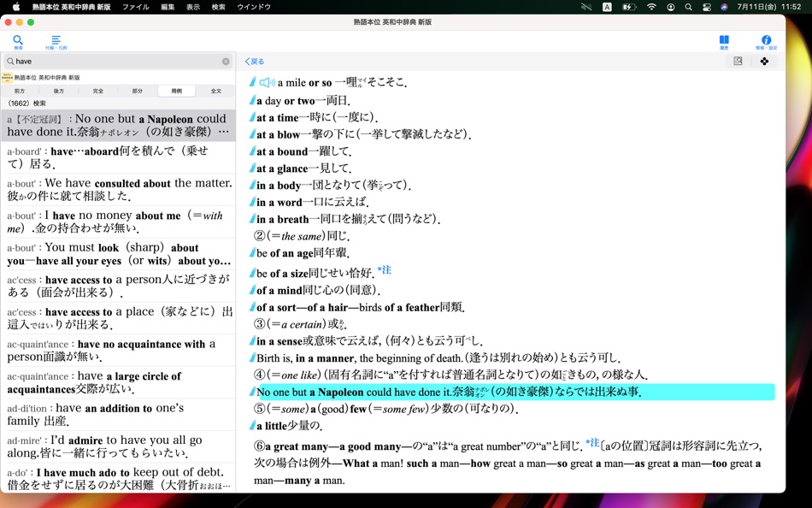Open the 付録・凡例 appendix toolbar icon
The image size is (812, 508).
pyautogui.click(x=56, y=42)
